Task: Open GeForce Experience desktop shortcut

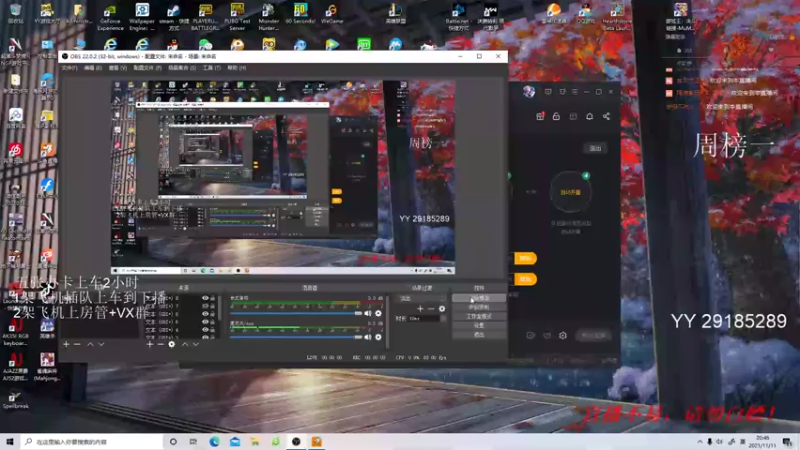Action: 110,17
